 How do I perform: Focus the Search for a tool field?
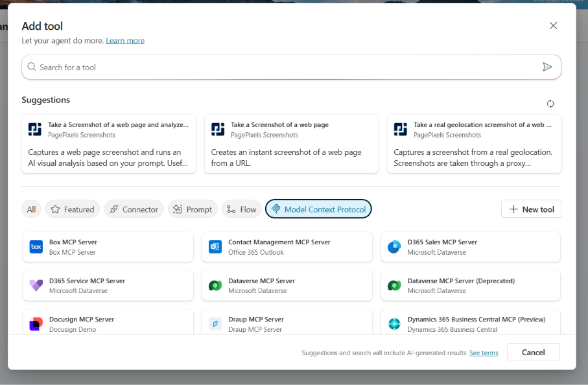285,67
